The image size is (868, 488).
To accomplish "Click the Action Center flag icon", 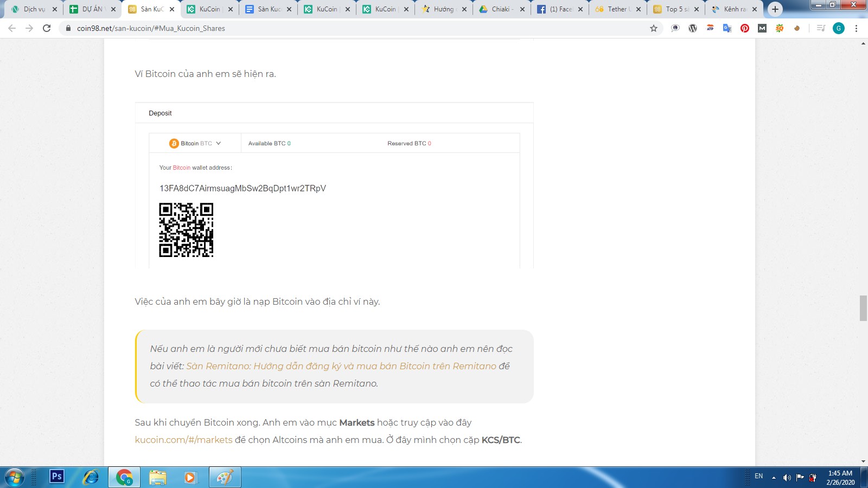I will click(x=800, y=478).
